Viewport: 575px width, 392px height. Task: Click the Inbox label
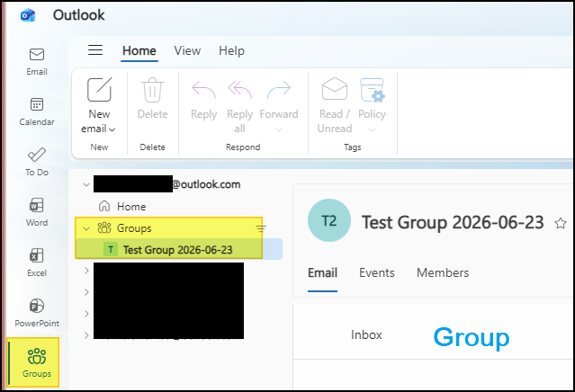click(366, 334)
